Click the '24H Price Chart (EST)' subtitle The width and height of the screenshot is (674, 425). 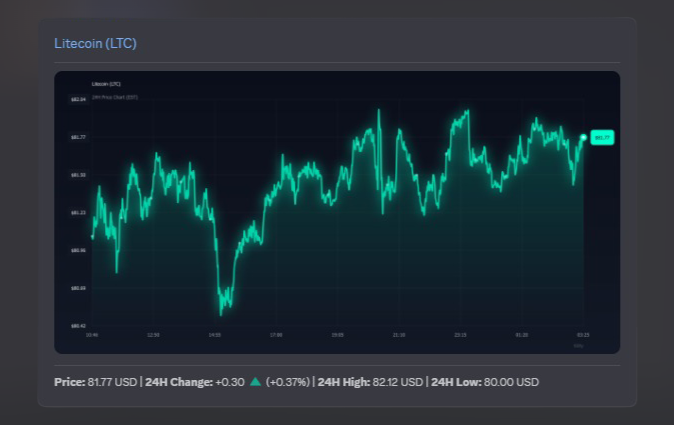(x=115, y=97)
